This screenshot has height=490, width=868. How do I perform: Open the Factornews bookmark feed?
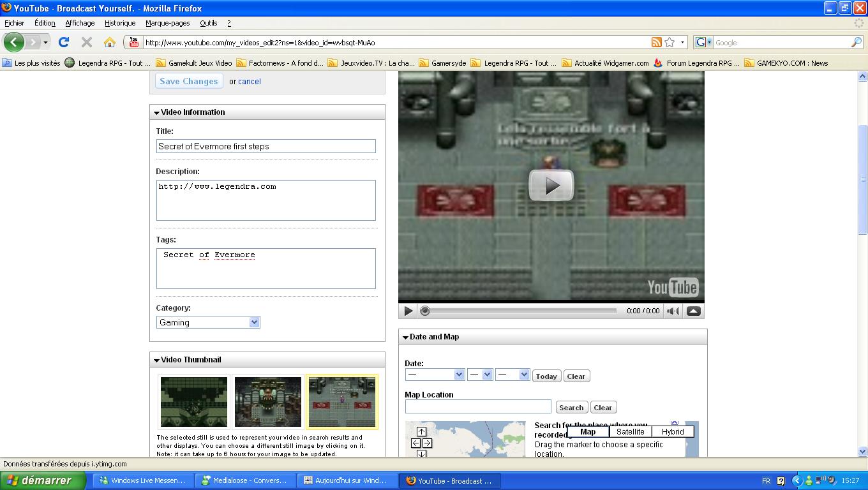click(280, 63)
